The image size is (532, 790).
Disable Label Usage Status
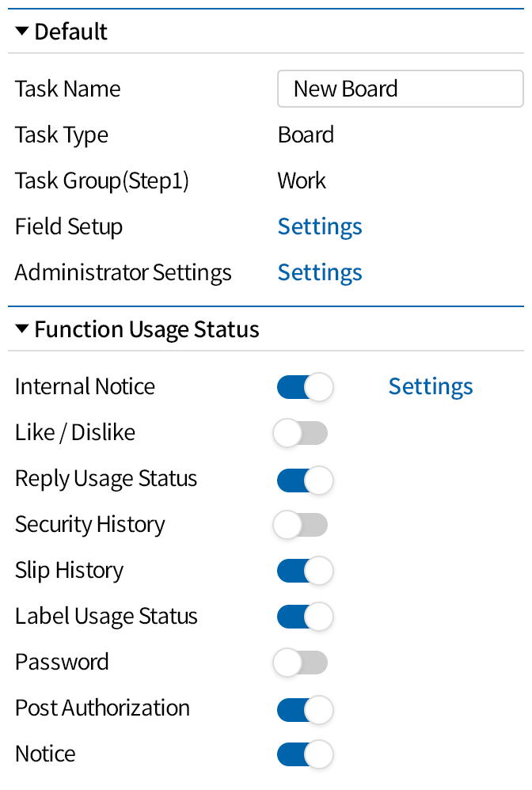point(305,617)
